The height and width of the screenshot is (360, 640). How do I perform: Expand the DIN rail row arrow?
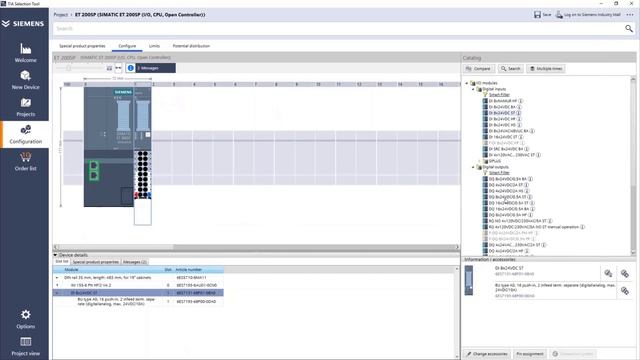click(x=57, y=278)
